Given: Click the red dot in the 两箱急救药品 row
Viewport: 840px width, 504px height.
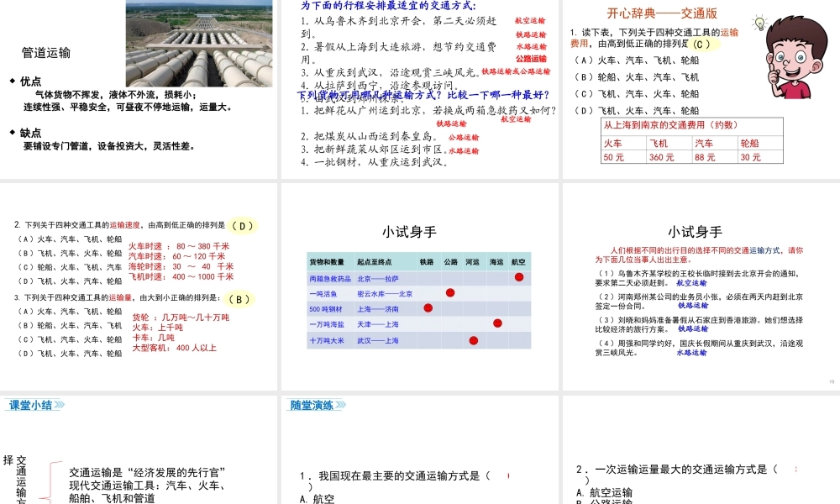Looking at the screenshot, I should click(518, 277).
